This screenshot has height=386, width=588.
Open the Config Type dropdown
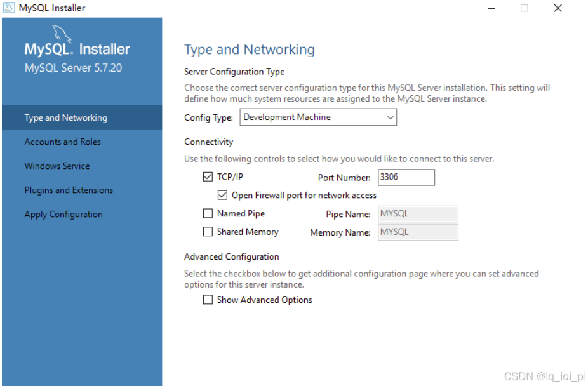coord(318,117)
